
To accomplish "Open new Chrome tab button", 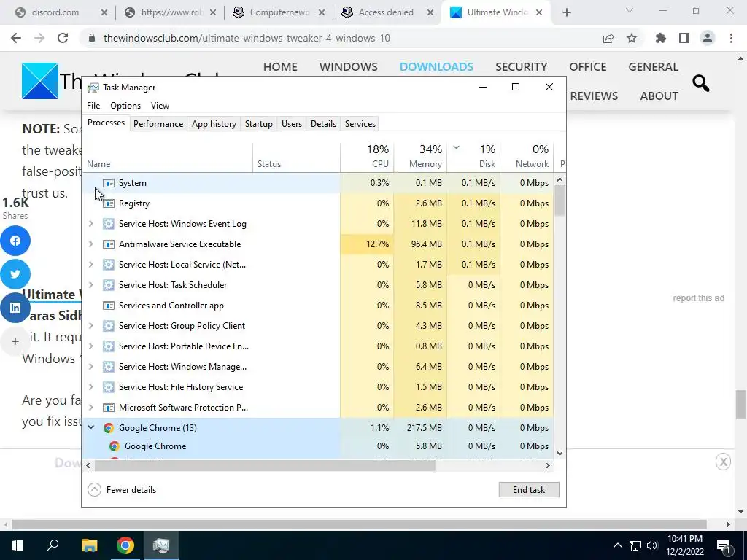I will click(x=566, y=13).
